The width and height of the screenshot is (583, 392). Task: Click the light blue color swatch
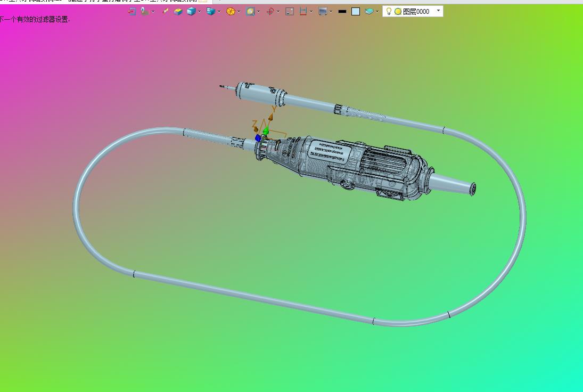pos(356,12)
